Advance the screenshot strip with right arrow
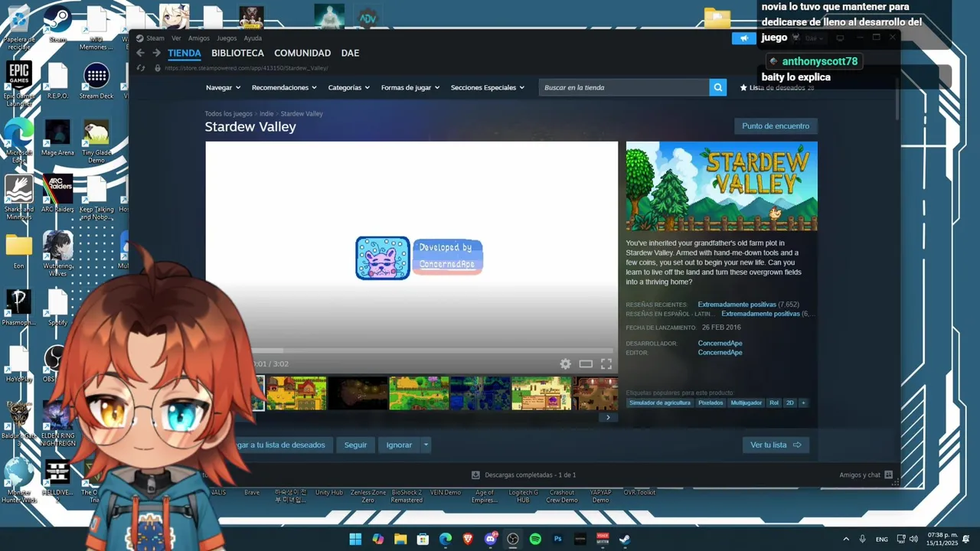The height and width of the screenshot is (551, 980). click(608, 417)
